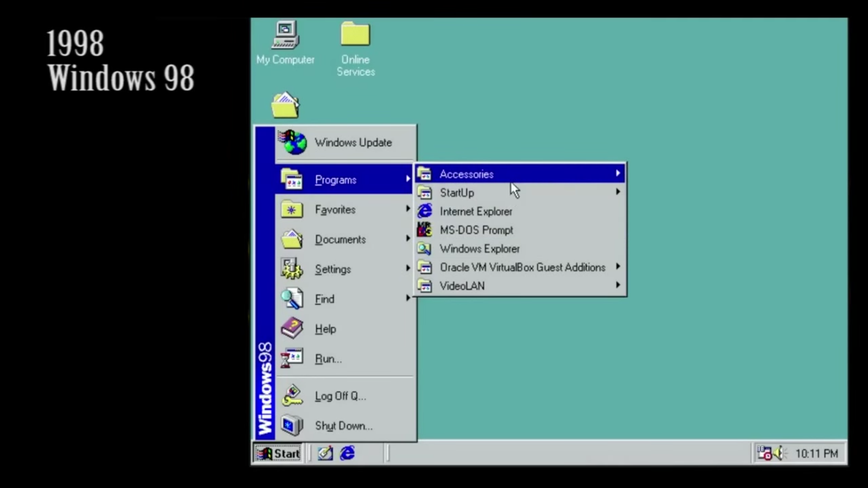
Task: Expand the Find submenu arrow
Action: pyautogui.click(x=407, y=298)
